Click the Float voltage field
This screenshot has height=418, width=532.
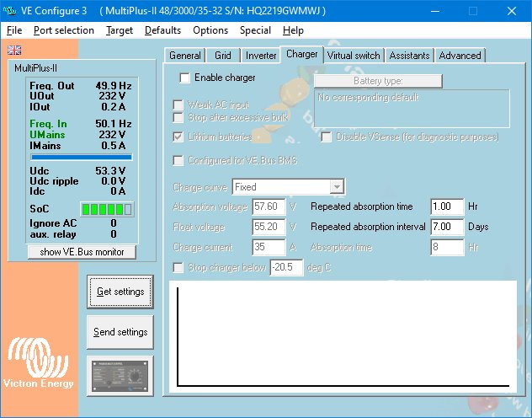(269, 227)
